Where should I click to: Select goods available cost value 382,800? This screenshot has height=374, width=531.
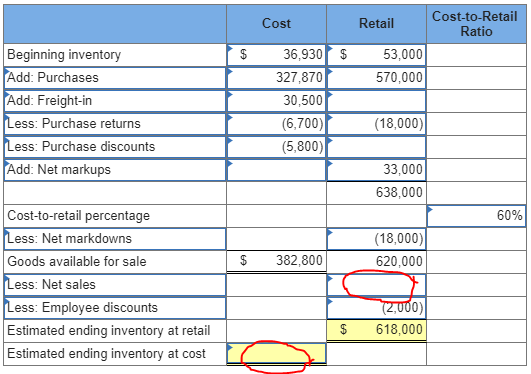(x=299, y=261)
